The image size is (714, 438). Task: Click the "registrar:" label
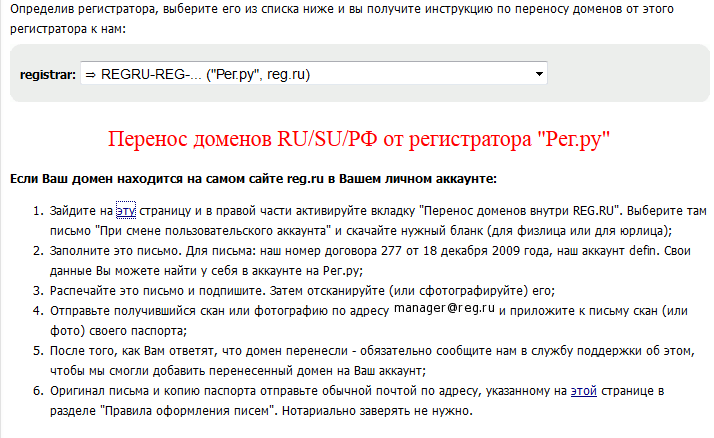coord(48,75)
